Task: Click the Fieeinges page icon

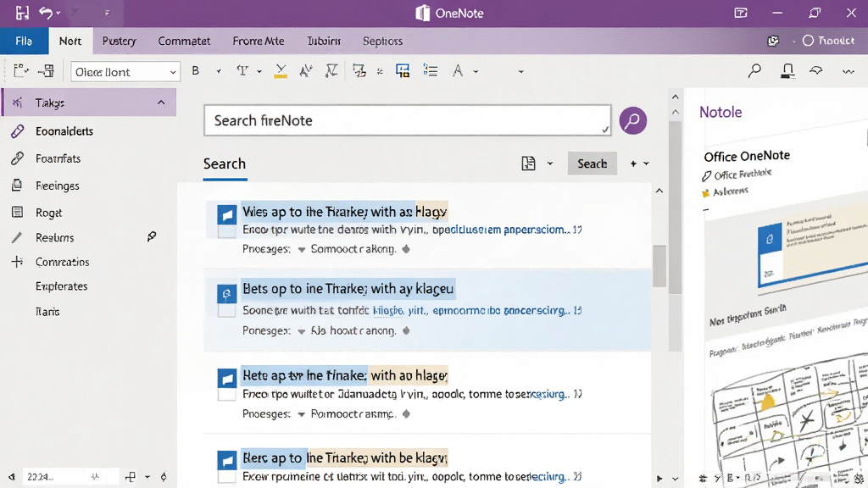Action: [x=17, y=186]
